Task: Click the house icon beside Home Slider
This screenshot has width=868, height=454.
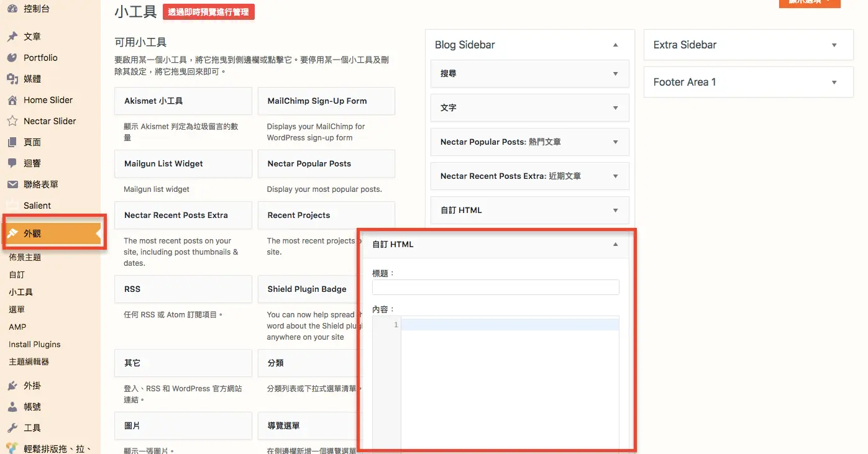Action: click(x=12, y=100)
